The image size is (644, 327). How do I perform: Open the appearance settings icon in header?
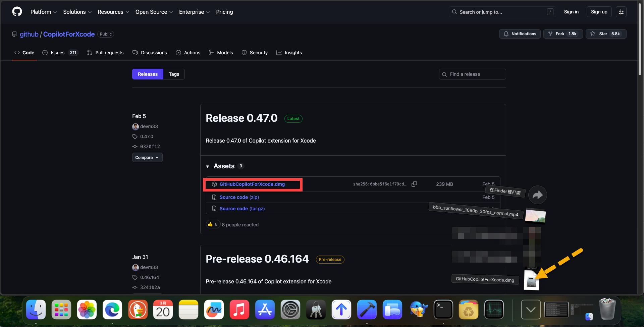coord(621,12)
